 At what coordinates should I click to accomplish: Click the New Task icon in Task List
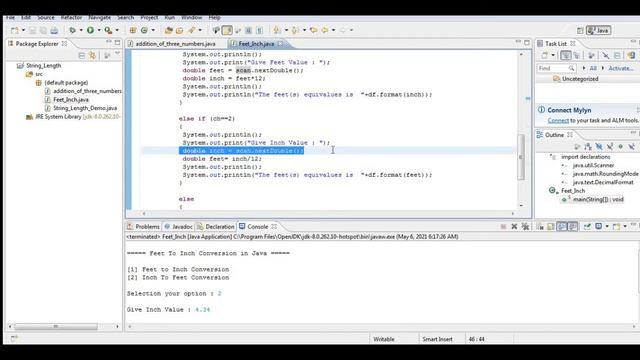(544, 56)
